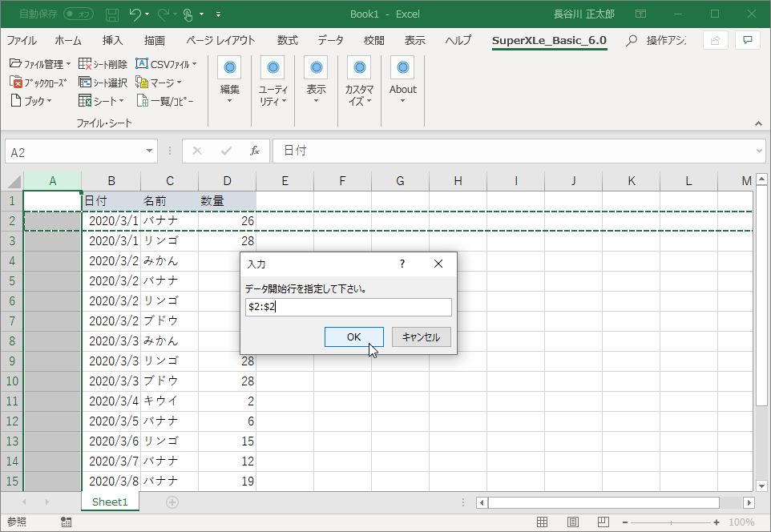Click row header 12
Screen dimensions: 771x532
[x=12, y=421]
